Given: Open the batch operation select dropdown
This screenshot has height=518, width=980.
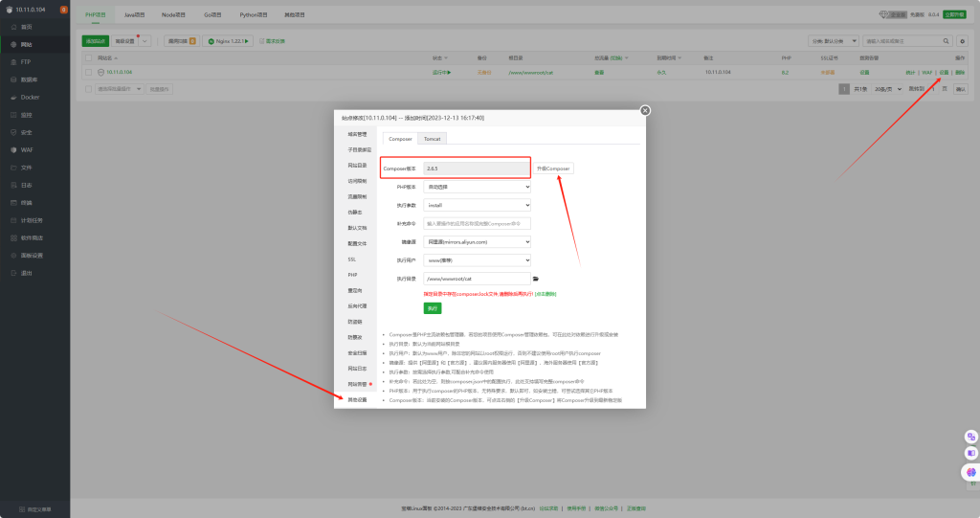Looking at the screenshot, I should pos(119,89).
